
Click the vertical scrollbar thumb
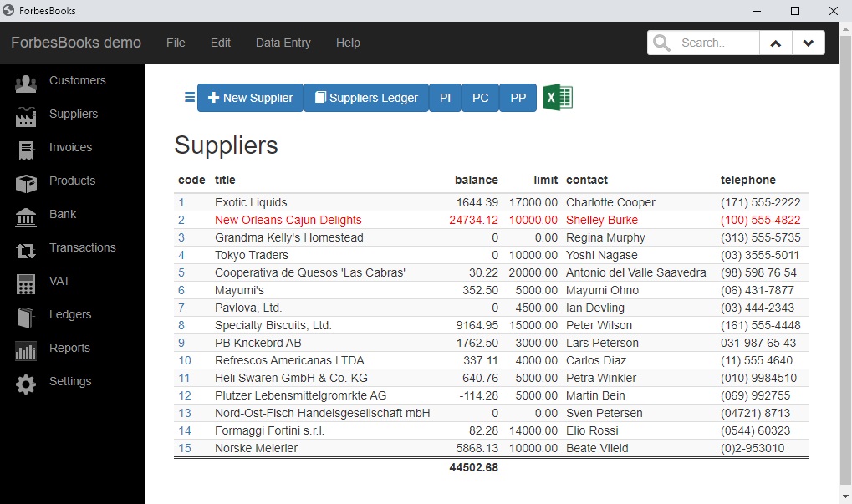coord(845,258)
